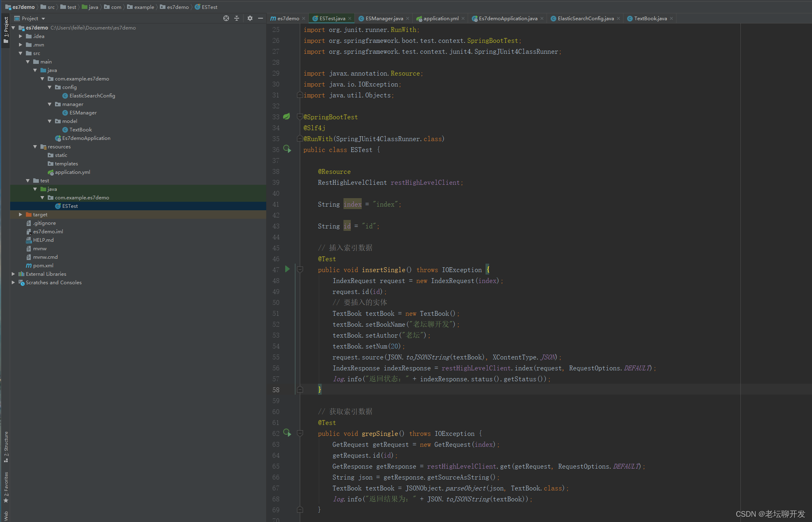The width and height of the screenshot is (812, 522).
Task: Close the application.yml tab
Action: pos(463,19)
